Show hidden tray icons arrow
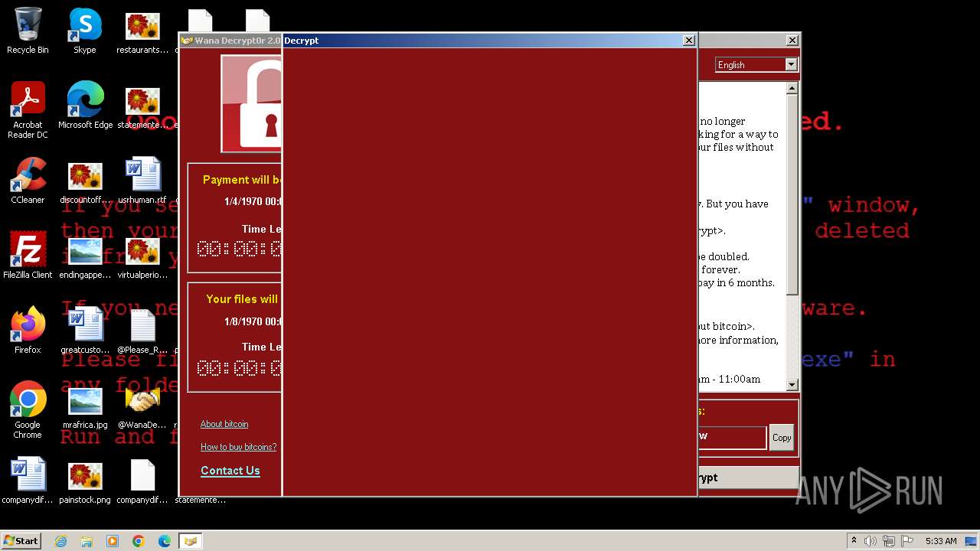Screen dimensions: 980x551 coord(854,541)
